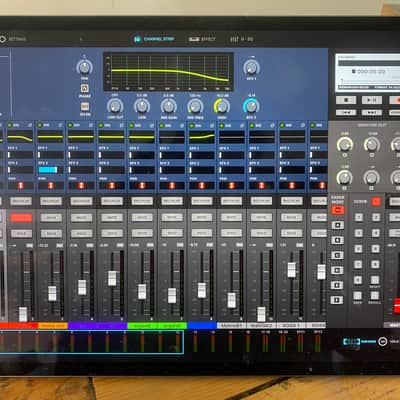Solo the blue-labeled channel
Viewport: 400px width, 400px height.
coord(202,233)
